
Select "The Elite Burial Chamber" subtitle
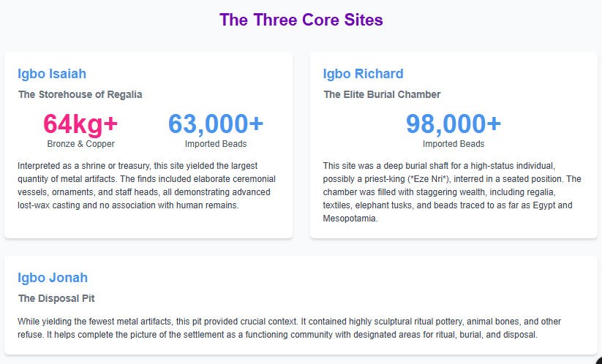pos(382,94)
